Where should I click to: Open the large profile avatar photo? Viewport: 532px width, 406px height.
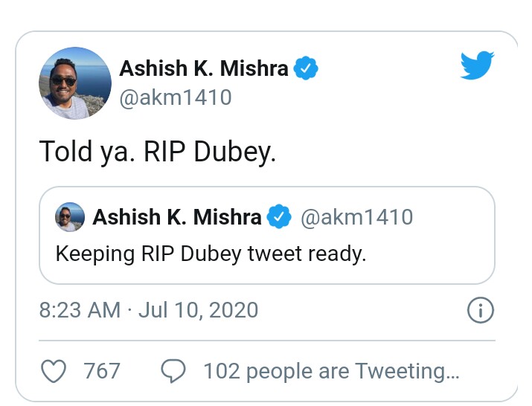pos(74,82)
